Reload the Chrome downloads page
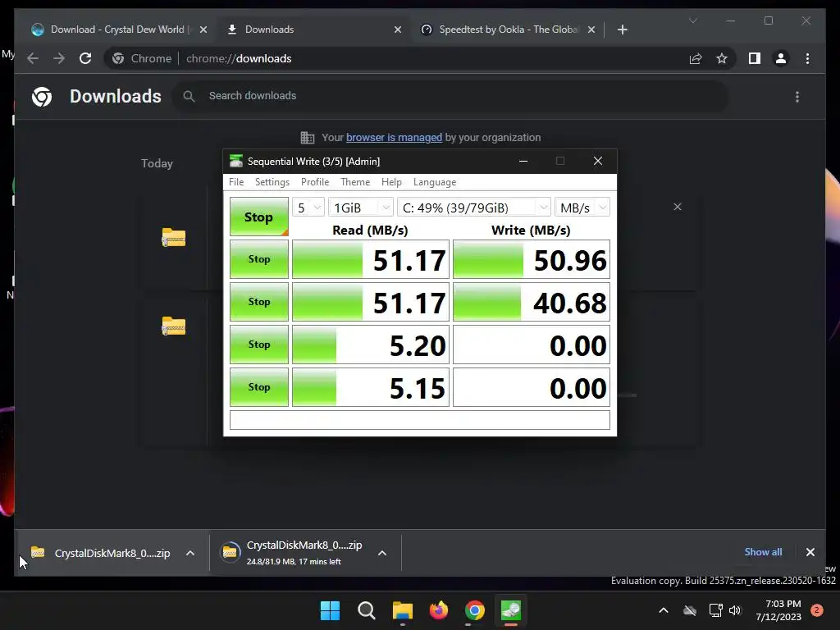The height and width of the screenshot is (630, 840). coord(85,58)
